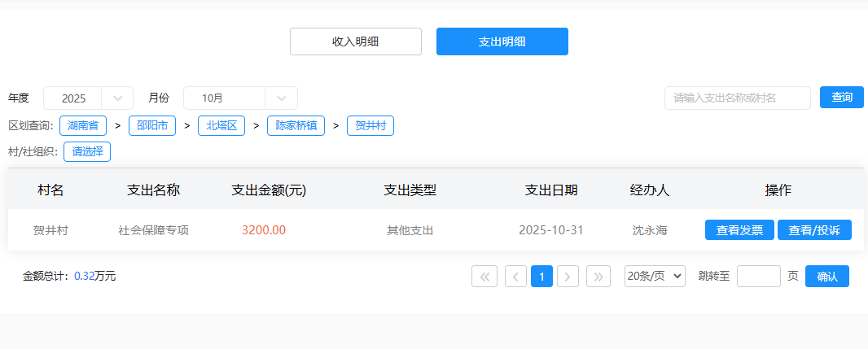Viewport: 868px width, 349px height.
Task: Click the 北塔区 region tag
Action: point(221,126)
